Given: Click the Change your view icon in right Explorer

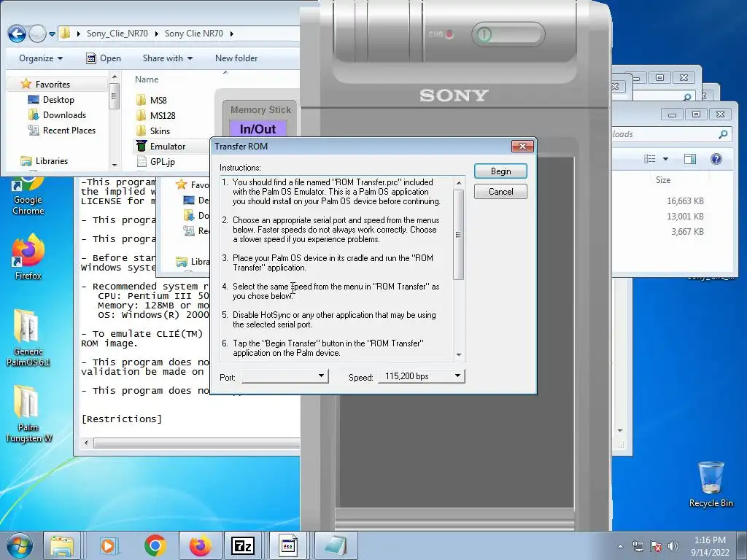Looking at the screenshot, I should tap(650, 159).
